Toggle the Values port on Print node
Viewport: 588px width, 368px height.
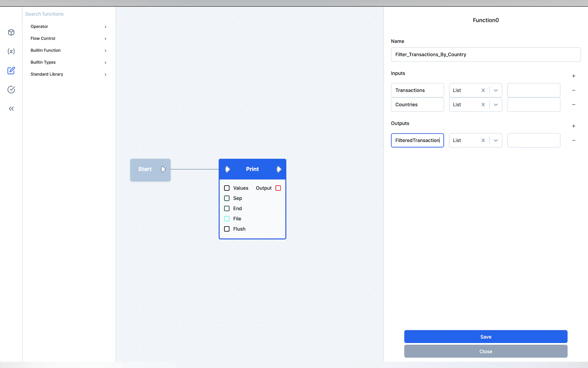(227, 188)
